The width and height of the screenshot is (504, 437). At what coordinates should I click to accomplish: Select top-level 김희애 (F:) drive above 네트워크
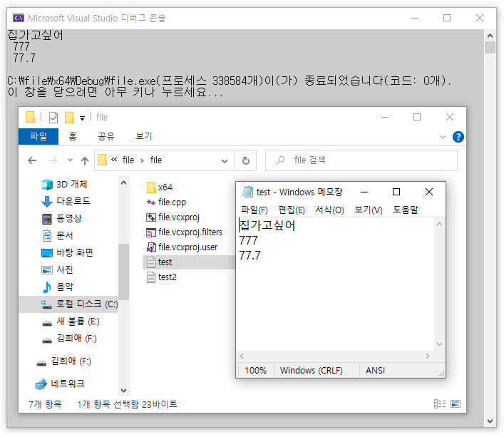(63, 361)
